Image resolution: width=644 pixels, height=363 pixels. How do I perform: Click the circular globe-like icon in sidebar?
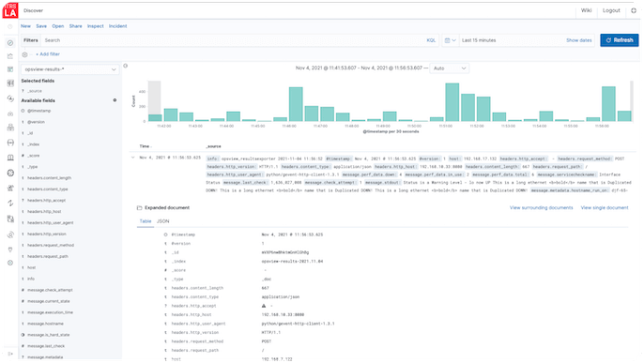pos(10,173)
